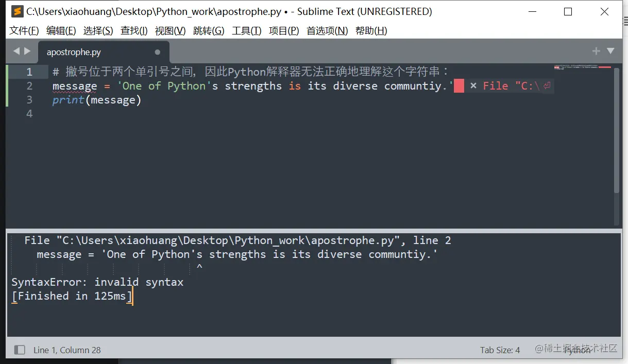Minimize the Sublime Text window
The height and width of the screenshot is (364, 628).
[531, 11]
